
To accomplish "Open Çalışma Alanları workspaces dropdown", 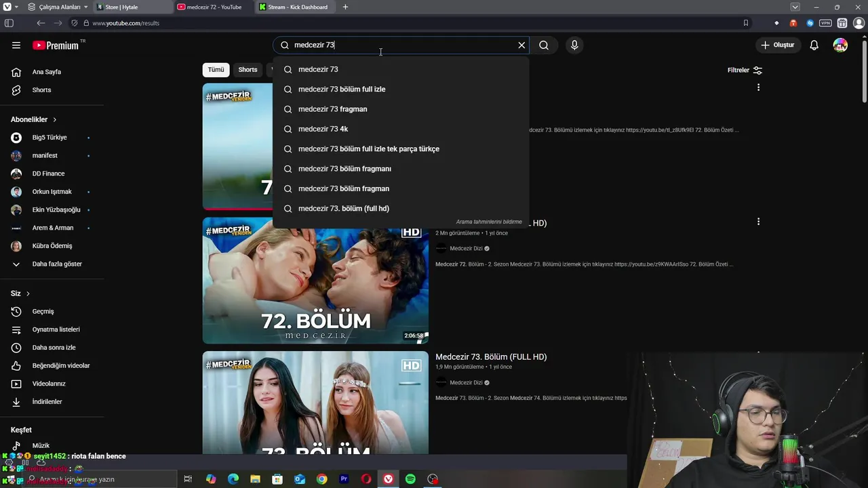I will pyautogui.click(x=58, y=7).
